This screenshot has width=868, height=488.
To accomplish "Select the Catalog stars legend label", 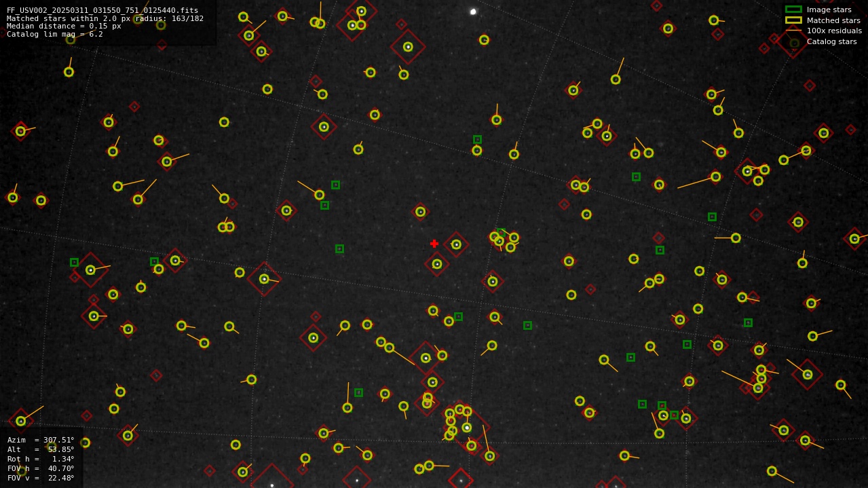I will point(831,41).
